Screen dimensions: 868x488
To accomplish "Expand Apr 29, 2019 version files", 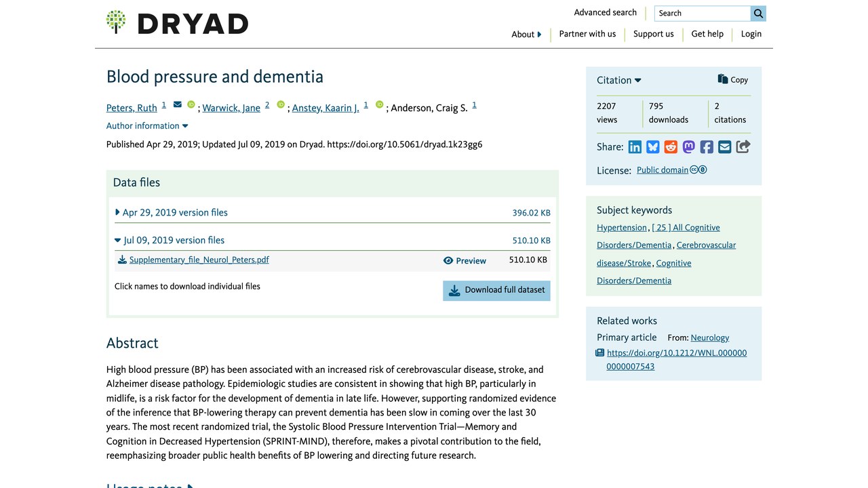I will (172, 212).
